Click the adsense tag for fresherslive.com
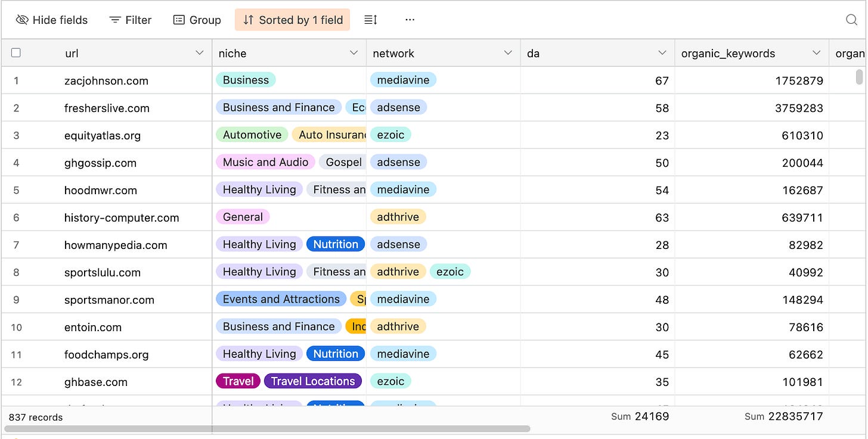The image size is (868, 439). 398,107
